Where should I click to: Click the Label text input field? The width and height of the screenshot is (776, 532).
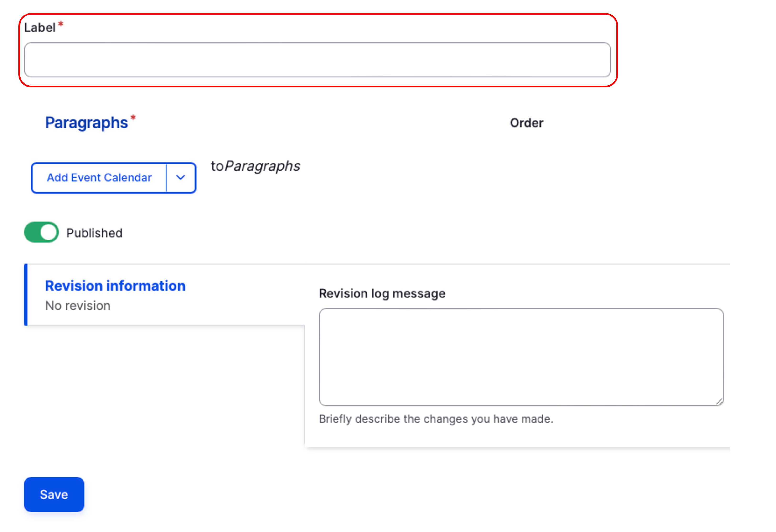[x=317, y=60]
